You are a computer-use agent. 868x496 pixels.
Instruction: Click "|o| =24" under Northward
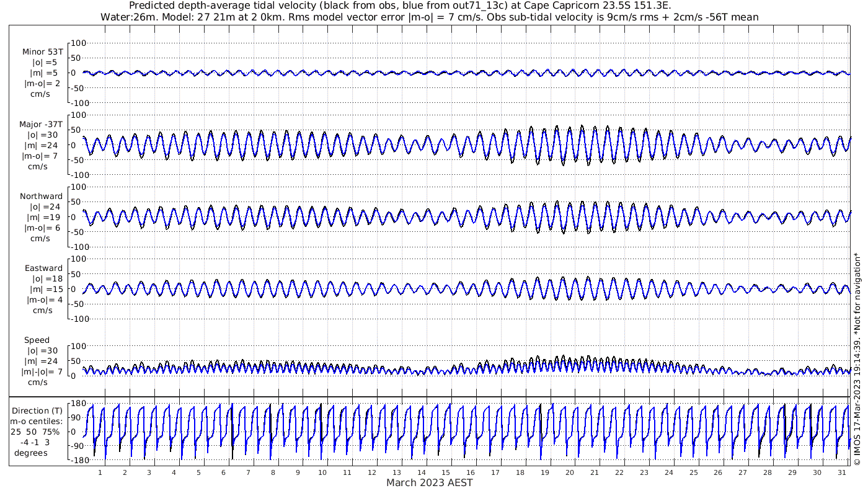click(x=45, y=207)
